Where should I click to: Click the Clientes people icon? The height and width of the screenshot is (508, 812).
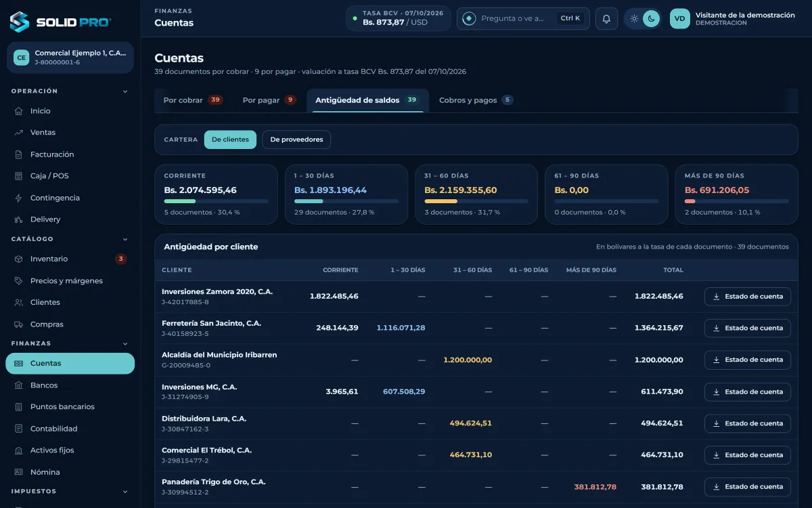coord(18,302)
